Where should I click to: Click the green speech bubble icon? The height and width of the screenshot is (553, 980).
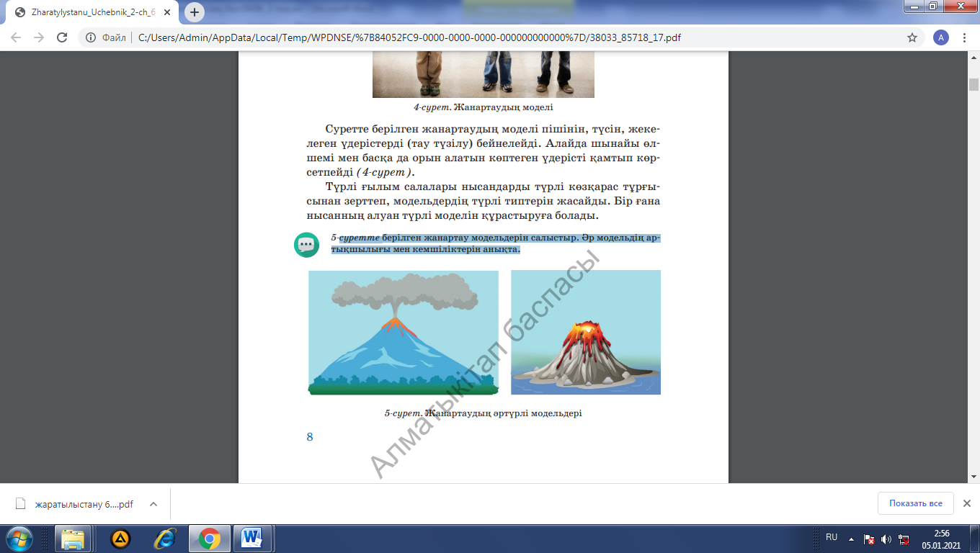[306, 245]
